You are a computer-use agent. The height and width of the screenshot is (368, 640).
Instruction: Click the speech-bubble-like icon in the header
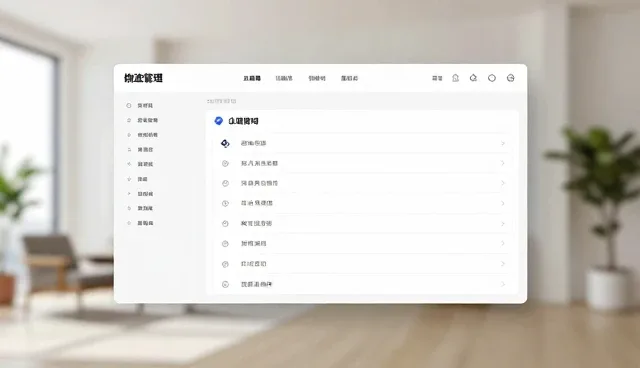[x=473, y=78]
